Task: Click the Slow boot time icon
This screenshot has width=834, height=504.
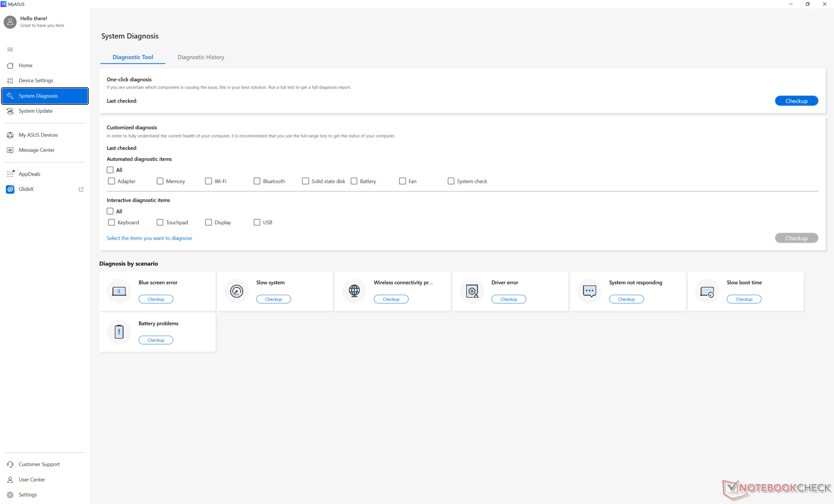Action: click(707, 291)
